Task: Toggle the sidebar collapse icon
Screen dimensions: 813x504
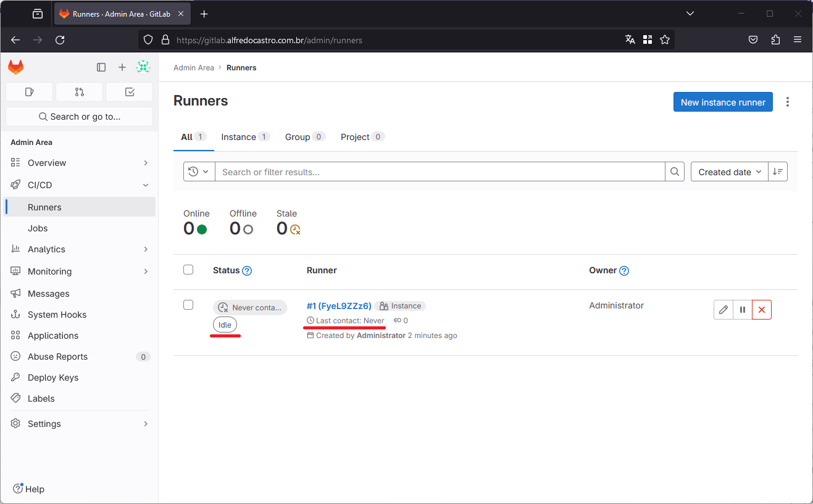Action: pos(101,67)
